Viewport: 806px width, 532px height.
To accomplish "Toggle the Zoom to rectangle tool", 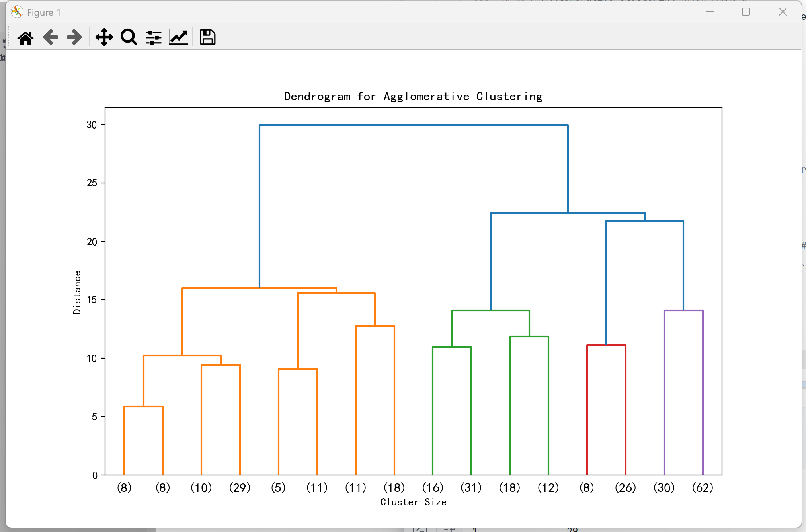I will pyautogui.click(x=129, y=37).
